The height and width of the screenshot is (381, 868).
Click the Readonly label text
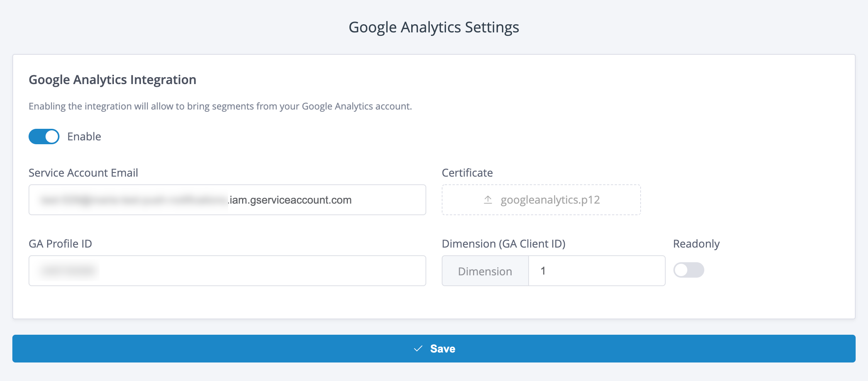point(696,244)
